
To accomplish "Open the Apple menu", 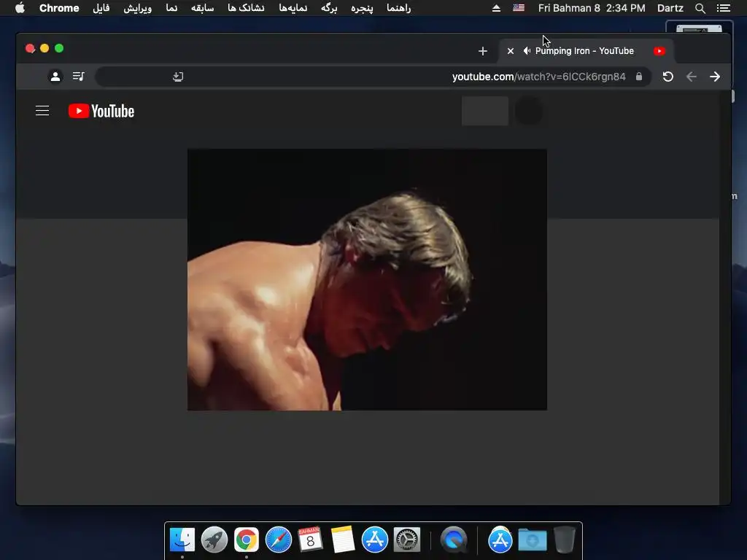I will 20,8.
